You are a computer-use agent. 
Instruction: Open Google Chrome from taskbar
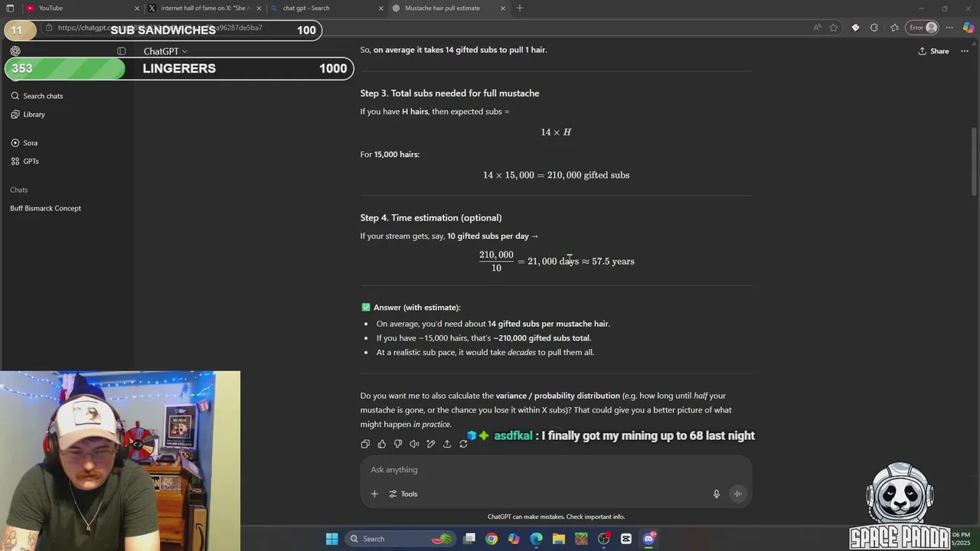coord(492,539)
